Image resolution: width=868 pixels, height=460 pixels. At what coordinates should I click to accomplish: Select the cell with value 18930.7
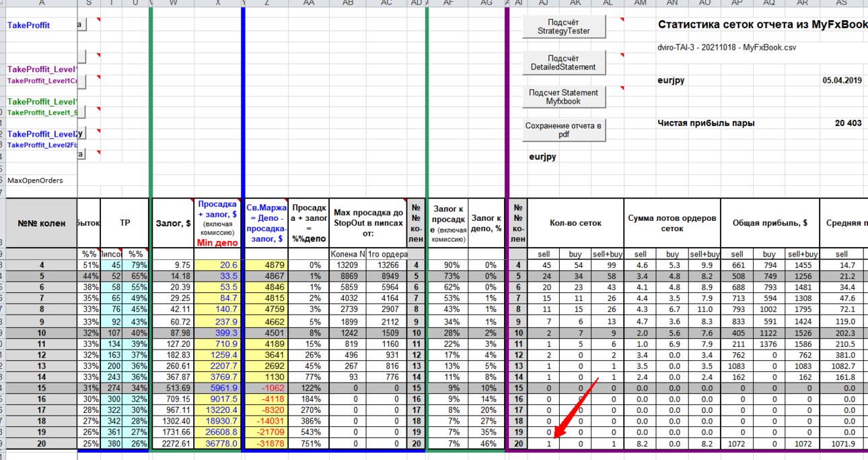[219, 420]
